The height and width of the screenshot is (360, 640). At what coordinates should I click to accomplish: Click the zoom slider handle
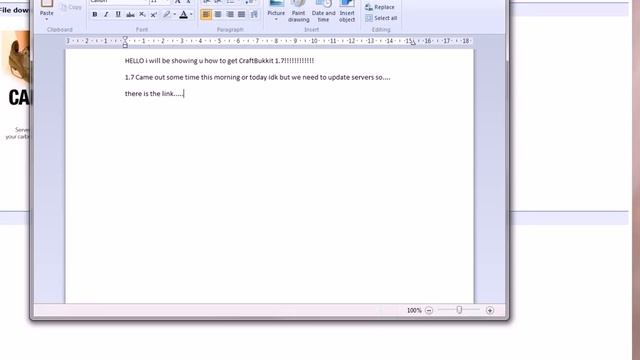click(x=459, y=310)
